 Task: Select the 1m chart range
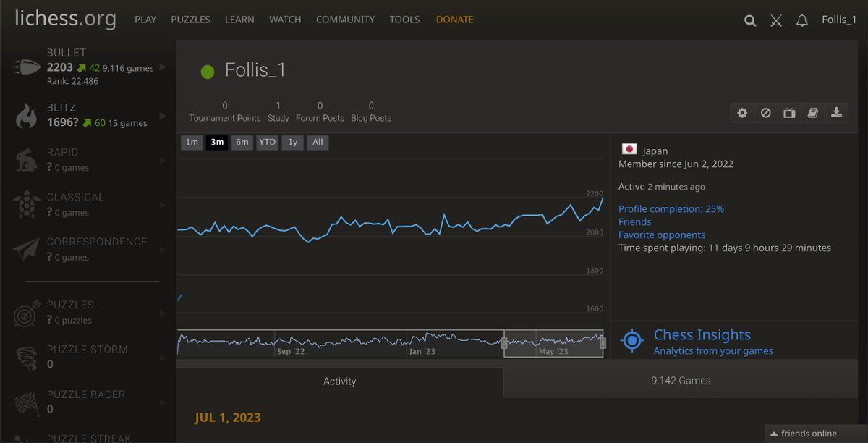[192, 143]
